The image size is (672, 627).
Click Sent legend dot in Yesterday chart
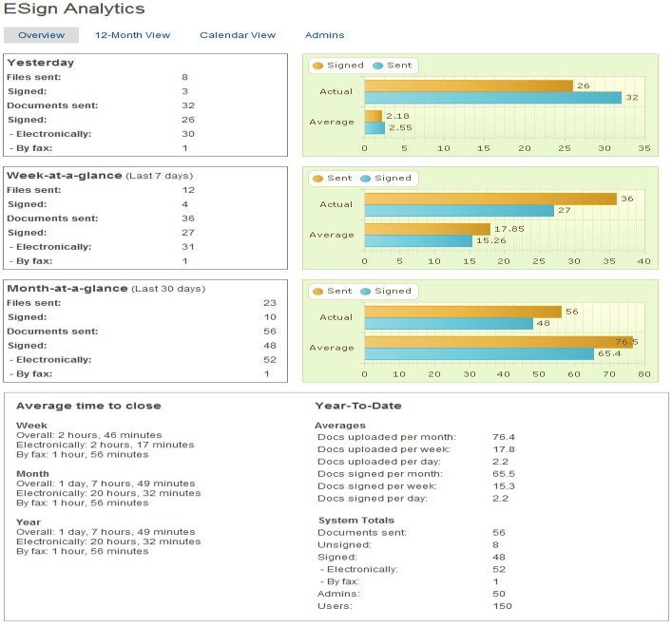tap(377, 66)
